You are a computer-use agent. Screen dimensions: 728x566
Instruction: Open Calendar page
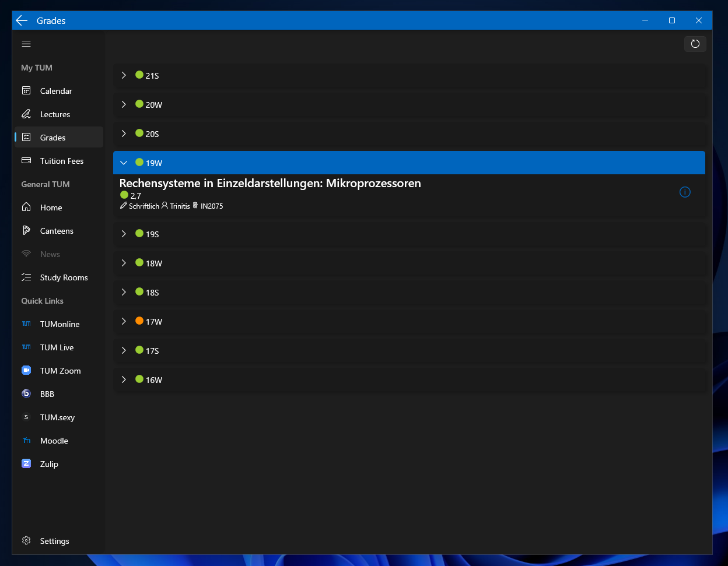pos(59,91)
